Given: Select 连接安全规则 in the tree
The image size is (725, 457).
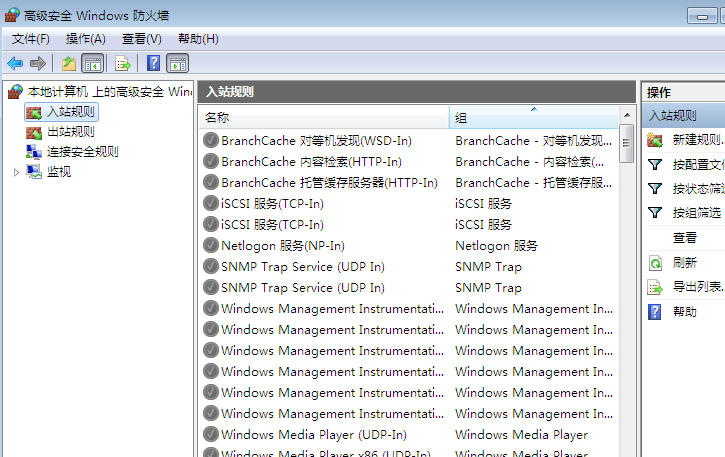Looking at the screenshot, I should 83,152.
